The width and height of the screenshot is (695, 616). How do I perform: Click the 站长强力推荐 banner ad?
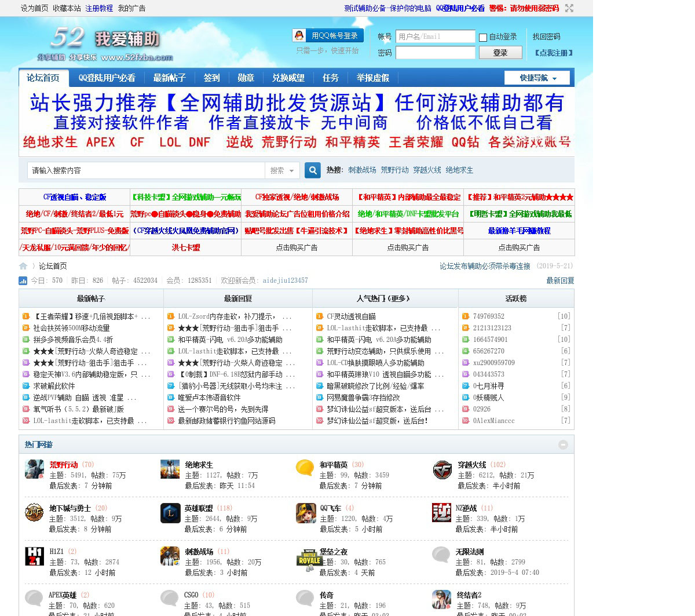coord(297,122)
